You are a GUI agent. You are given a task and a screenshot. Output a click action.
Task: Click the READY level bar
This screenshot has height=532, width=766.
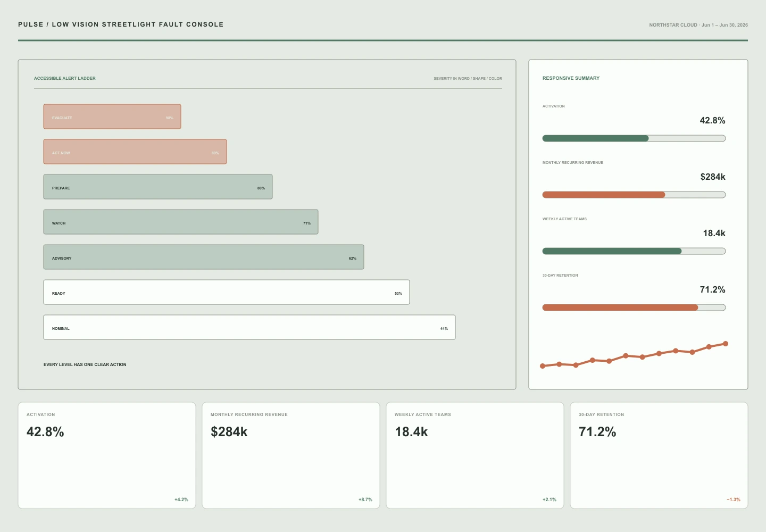pyautogui.click(x=227, y=292)
